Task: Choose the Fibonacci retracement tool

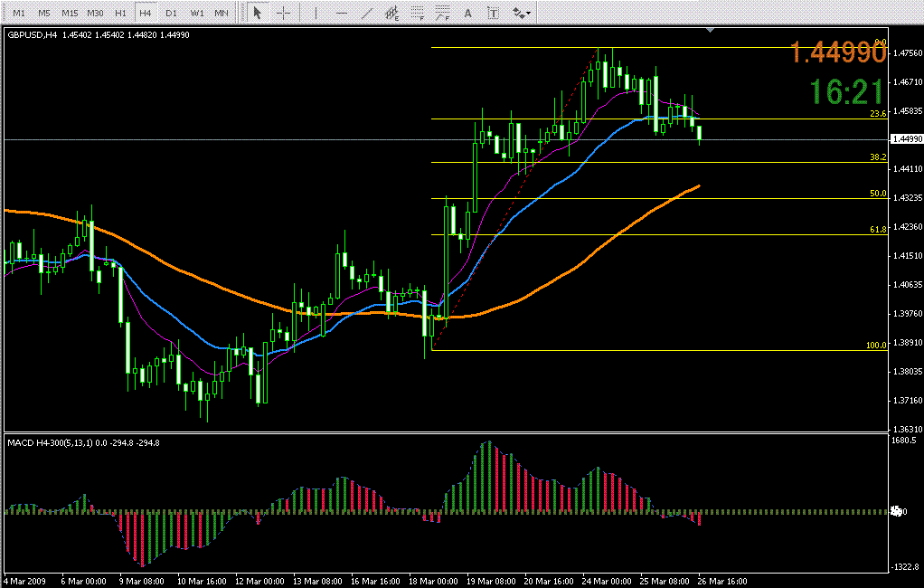Action: (417, 13)
